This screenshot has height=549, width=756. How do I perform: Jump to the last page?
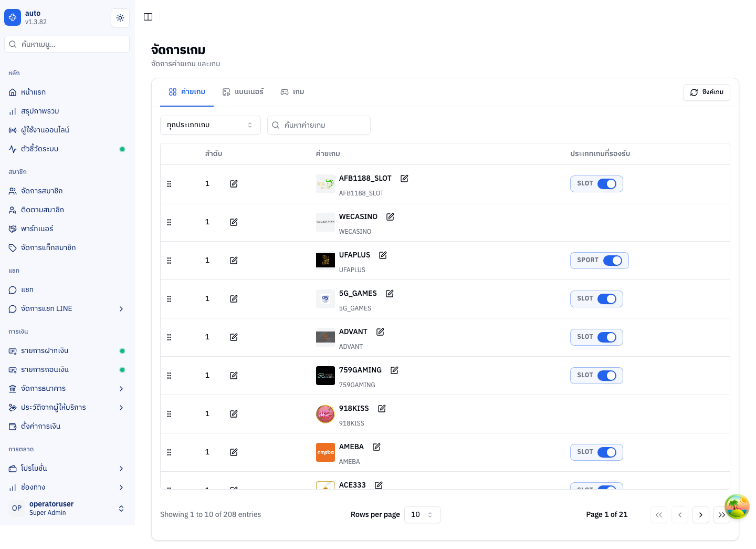(722, 515)
